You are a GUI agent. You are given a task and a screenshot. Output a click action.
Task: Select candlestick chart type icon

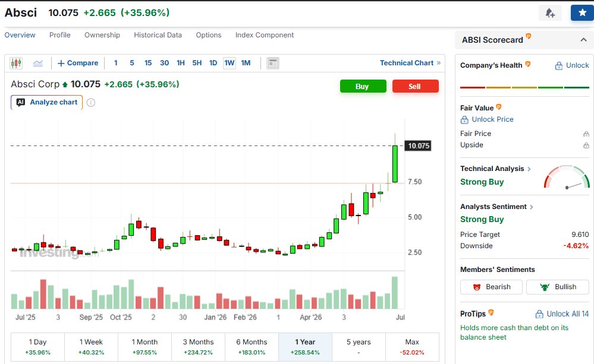[16, 63]
